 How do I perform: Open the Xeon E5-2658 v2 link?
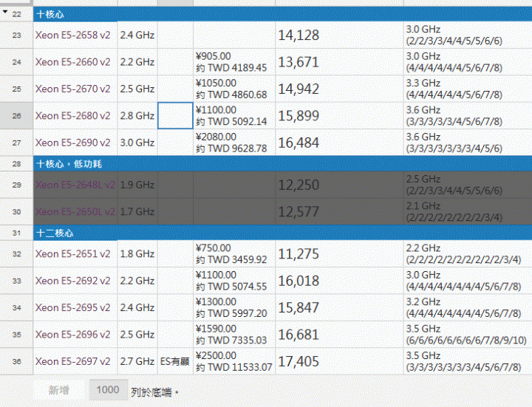[x=73, y=35]
